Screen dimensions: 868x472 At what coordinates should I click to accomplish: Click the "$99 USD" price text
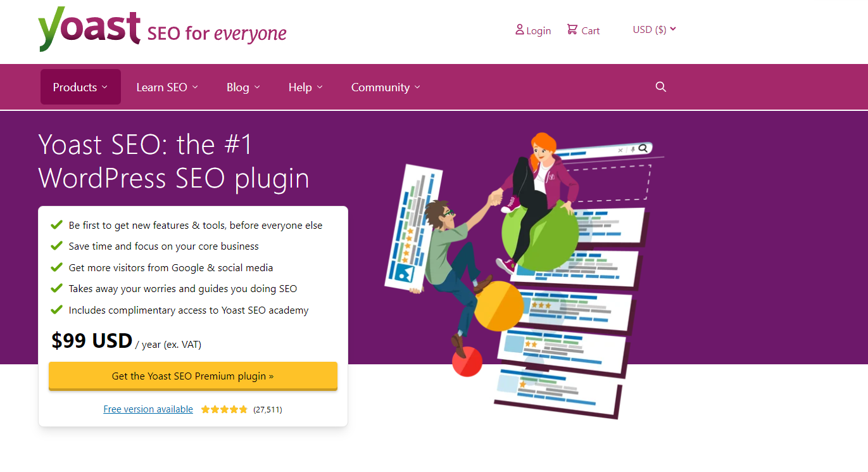pos(92,341)
